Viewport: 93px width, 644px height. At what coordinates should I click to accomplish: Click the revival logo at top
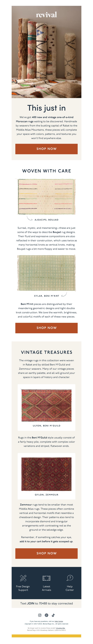[46, 15]
